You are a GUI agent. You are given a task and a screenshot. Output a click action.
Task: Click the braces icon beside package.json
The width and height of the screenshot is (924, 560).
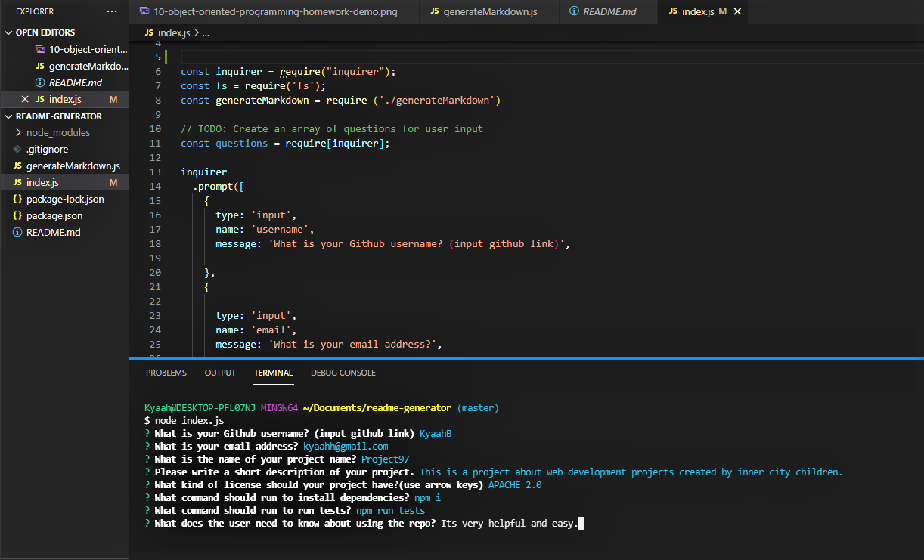[17, 215]
